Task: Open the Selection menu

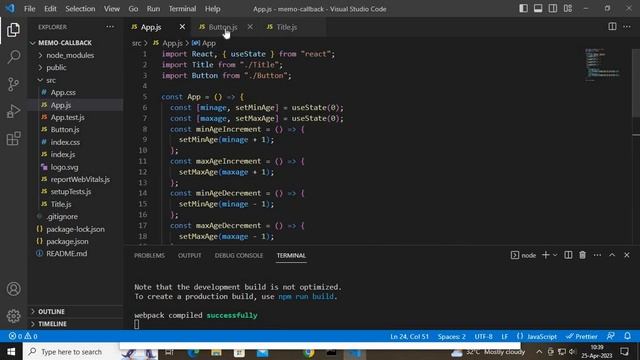Action: pos(80,9)
